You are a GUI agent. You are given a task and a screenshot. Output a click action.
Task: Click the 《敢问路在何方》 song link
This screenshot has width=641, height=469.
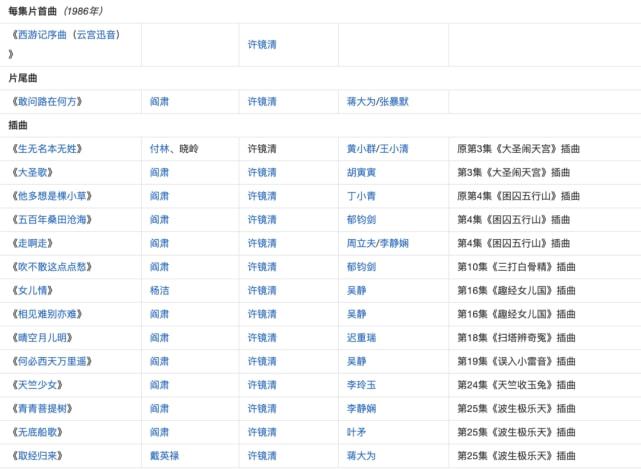click(47, 101)
